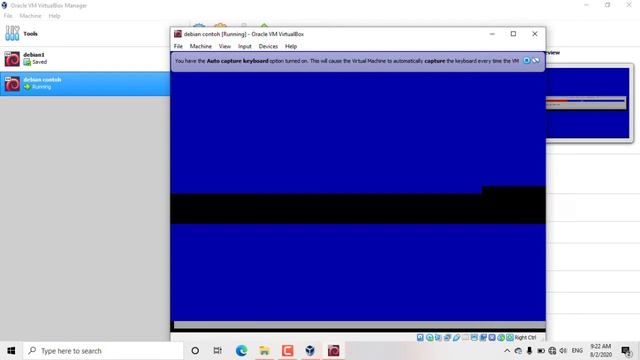Open Task View on the taskbar

pyautogui.click(x=218, y=351)
